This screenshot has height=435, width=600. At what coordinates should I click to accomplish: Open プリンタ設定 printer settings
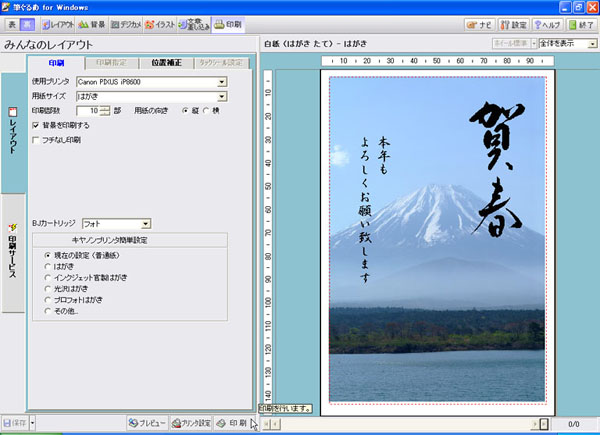(x=191, y=423)
